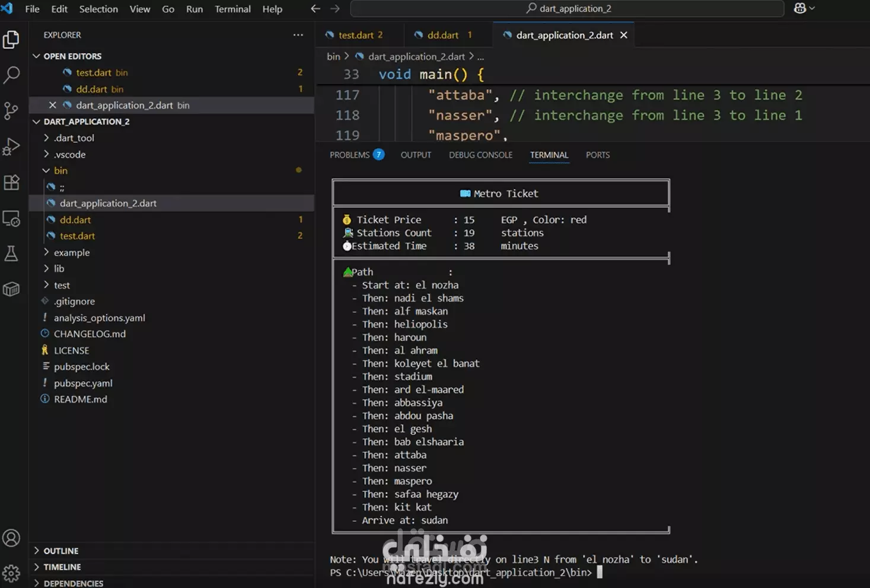
Task: Switch to the test.dart editor tab
Action: coord(360,35)
